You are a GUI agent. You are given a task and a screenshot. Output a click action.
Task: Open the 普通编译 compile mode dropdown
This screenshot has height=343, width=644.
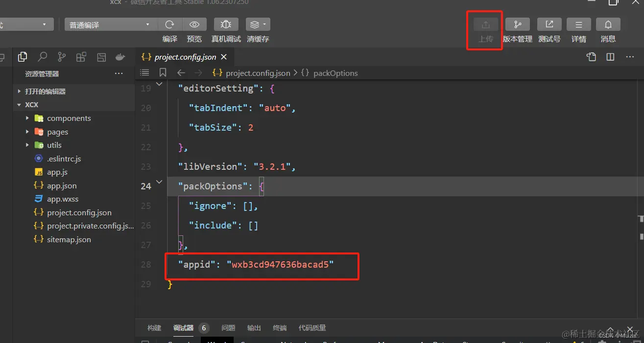(x=111, y=24)
